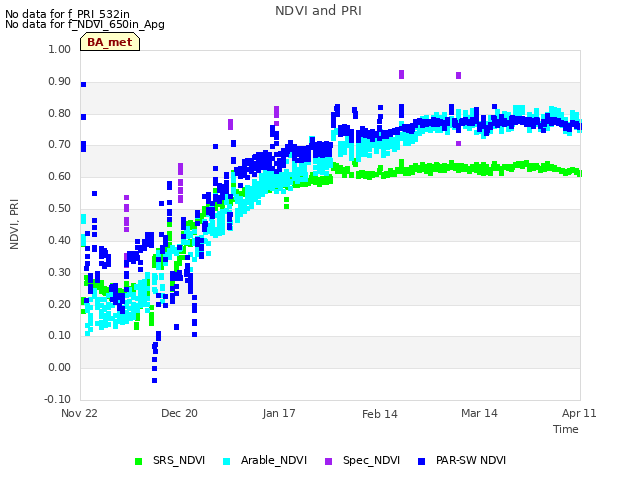The height and width of the screenshot is (480, 640).
Task: Toggle the PAR-SW NDVI legend entry
Action: point(462,460)
